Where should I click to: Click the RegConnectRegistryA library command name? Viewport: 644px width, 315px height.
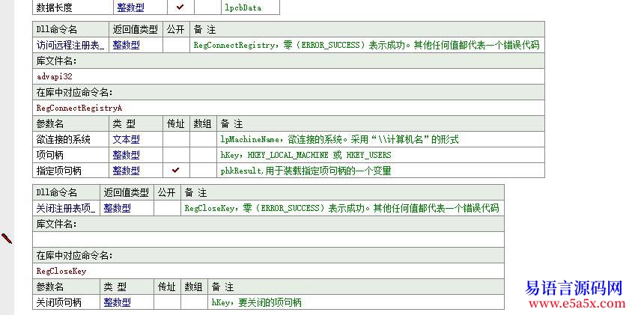point(79,108)
